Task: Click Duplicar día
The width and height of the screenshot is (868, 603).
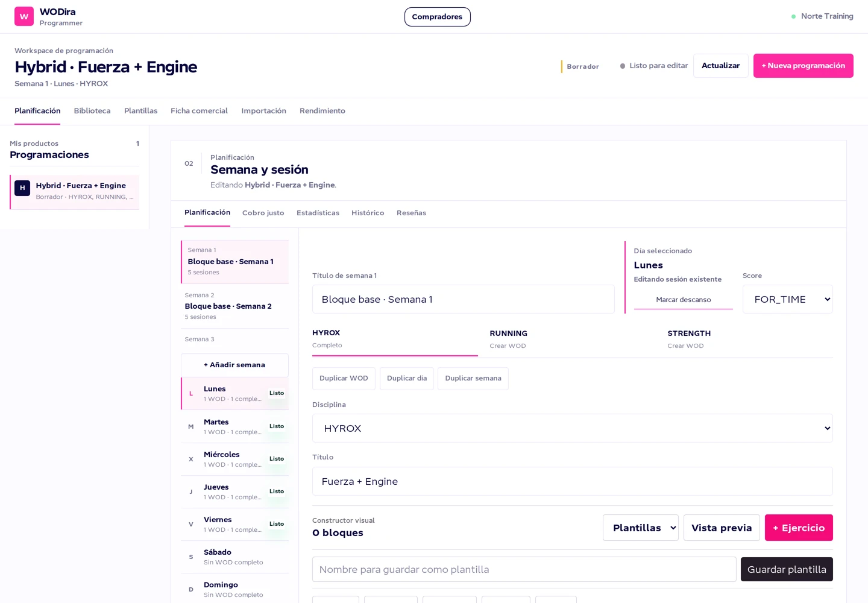Action: pyautogui.click(x=407, y=379)
